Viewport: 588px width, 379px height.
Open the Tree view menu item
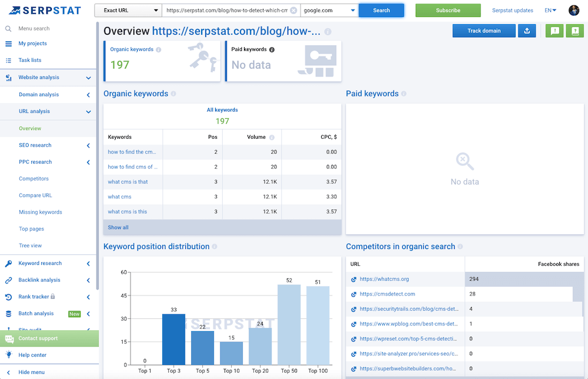pyautogui.click(x=31, y=245)
